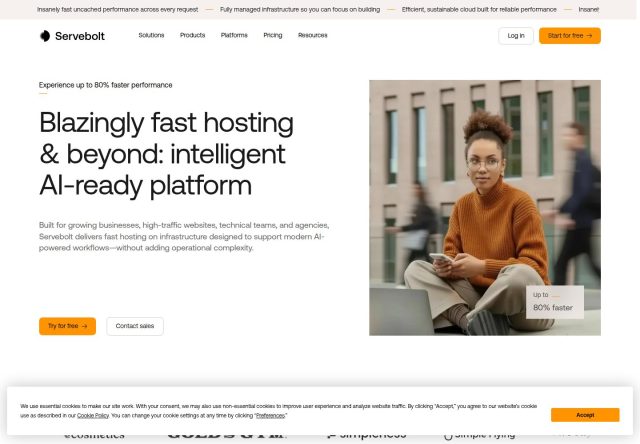640x444 pixels.
Task: Click the Fully managed infrastructure ticker text
Action: 300,9
